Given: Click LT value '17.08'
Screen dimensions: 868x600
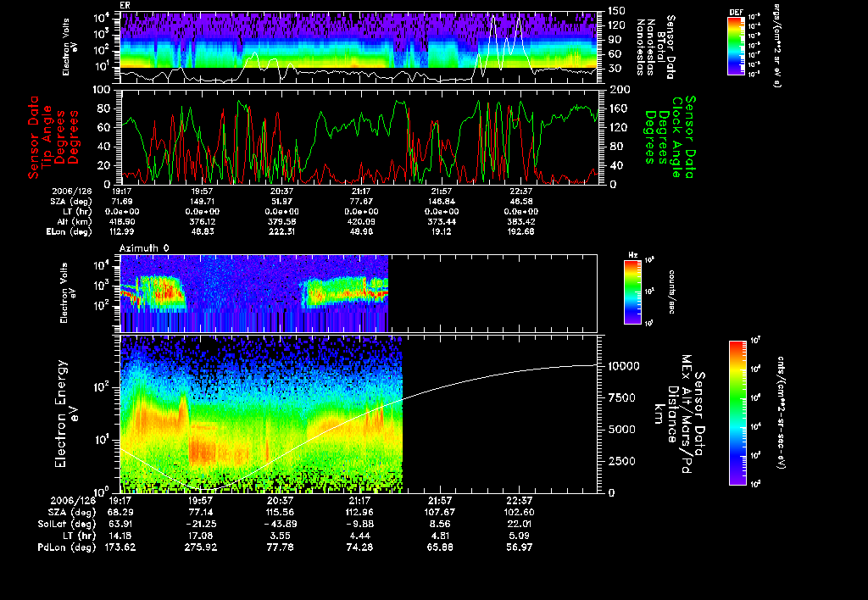Looking at the screenshot, I should [x=200, y=536].
